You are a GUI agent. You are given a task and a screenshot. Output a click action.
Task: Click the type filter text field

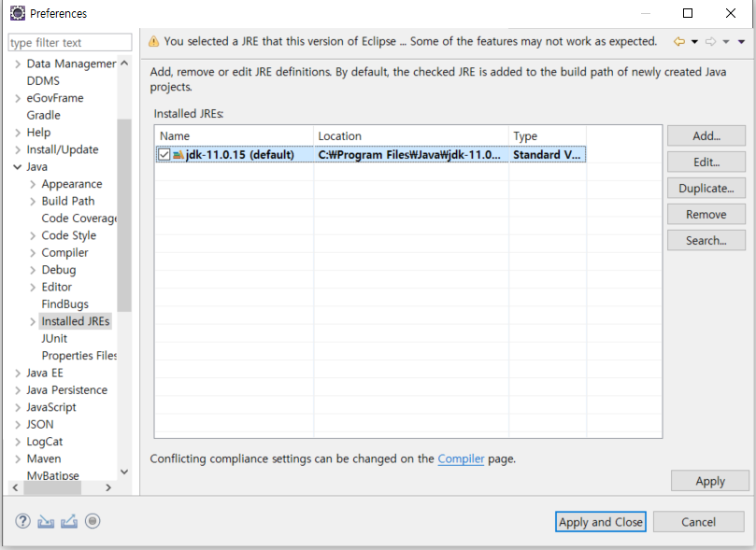70,42
